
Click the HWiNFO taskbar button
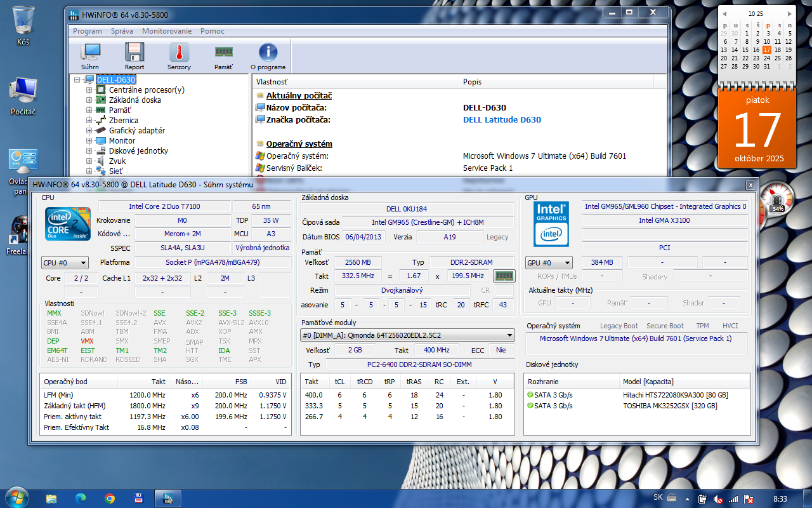click(x=168, y=498)
